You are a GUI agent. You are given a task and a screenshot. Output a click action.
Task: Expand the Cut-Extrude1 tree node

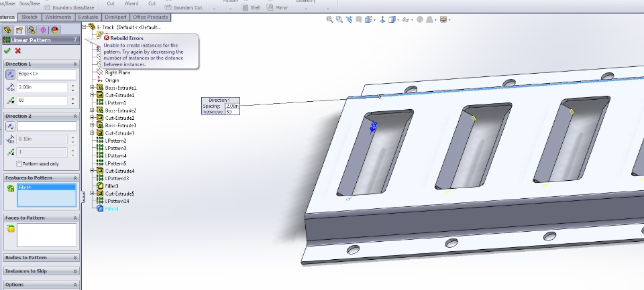(92, 95)
